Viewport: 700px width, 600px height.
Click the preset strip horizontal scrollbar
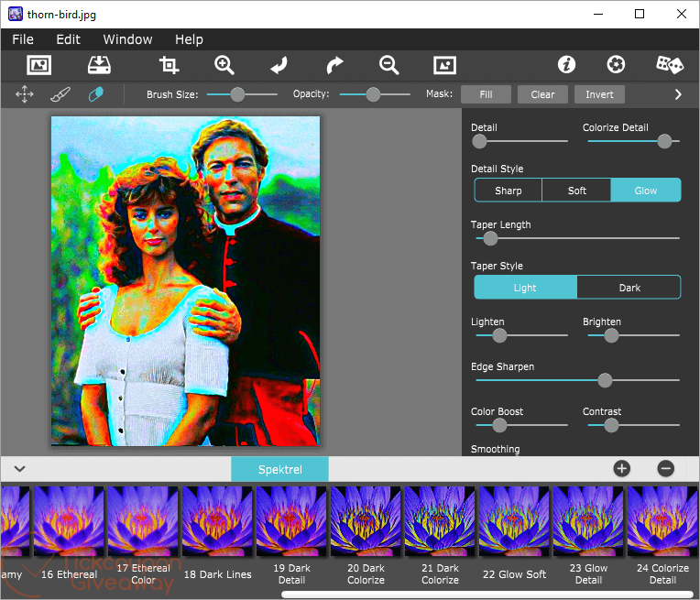487,595
